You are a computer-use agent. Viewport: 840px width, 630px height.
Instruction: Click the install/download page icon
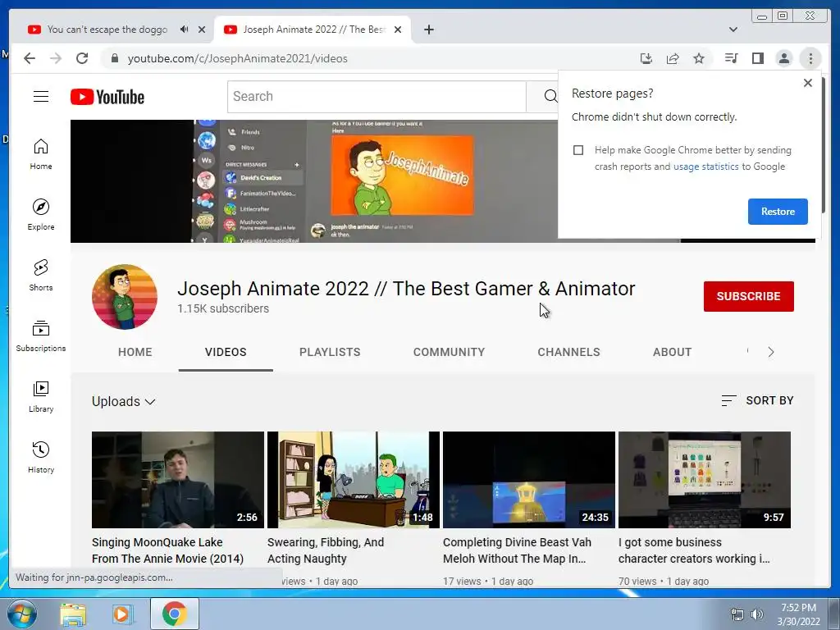646,58
